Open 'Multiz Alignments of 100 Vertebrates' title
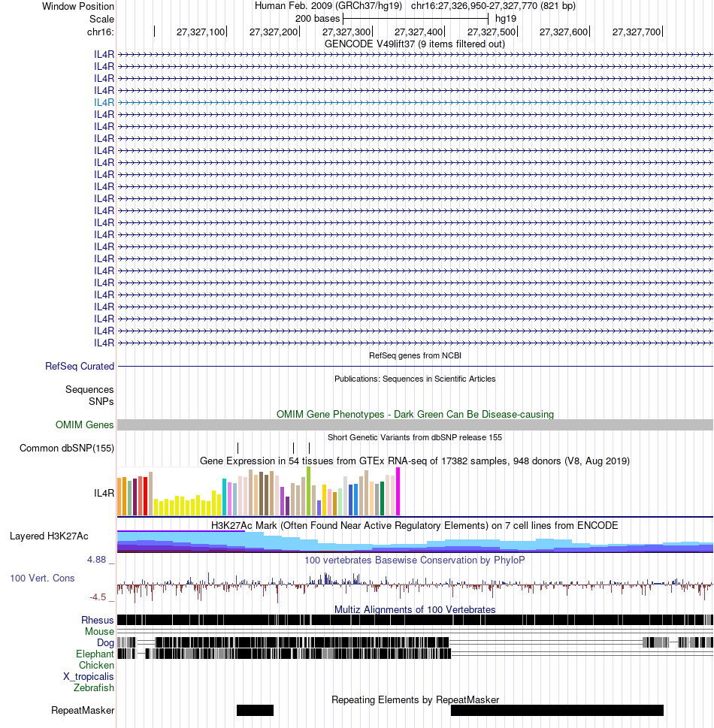 tap(415, 609)
